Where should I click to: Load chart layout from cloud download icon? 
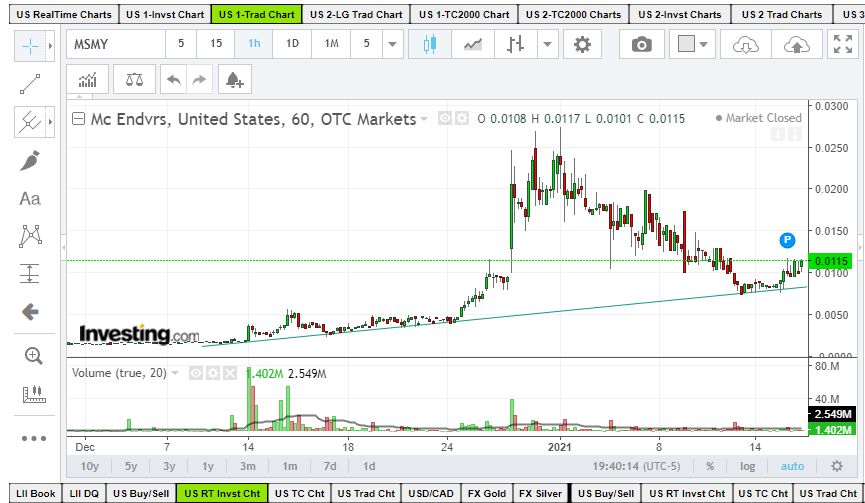point(745,44)
